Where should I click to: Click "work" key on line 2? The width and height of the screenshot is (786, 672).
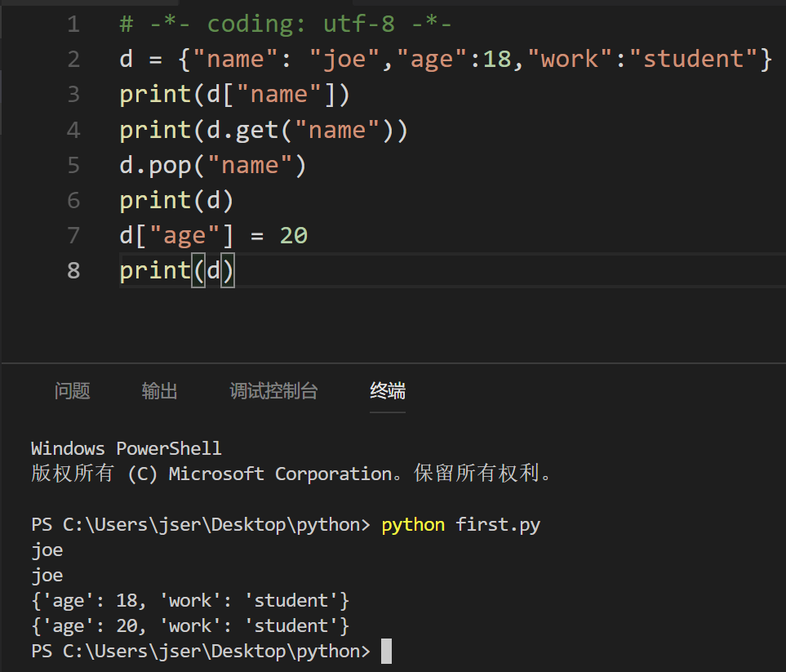coord(570,59)
